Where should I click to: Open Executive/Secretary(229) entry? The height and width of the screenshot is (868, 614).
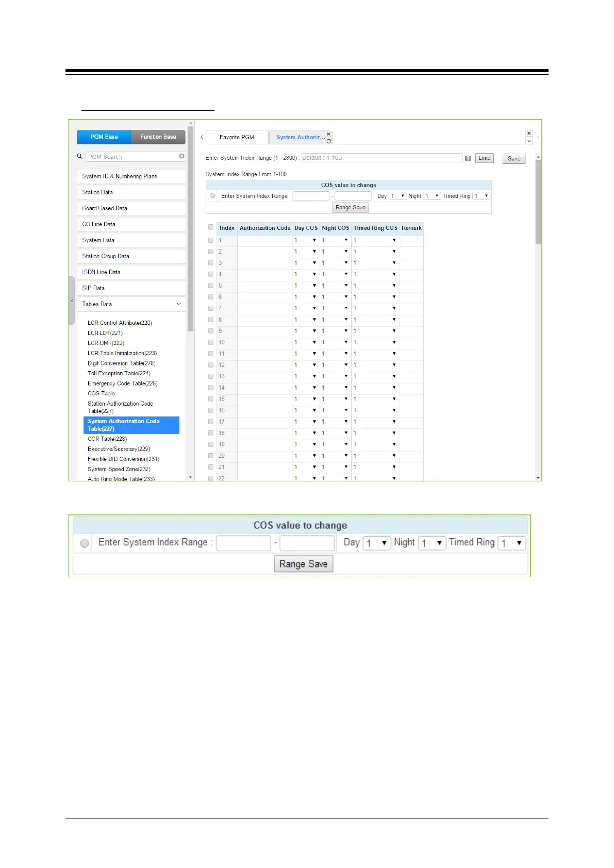[119, 449]
